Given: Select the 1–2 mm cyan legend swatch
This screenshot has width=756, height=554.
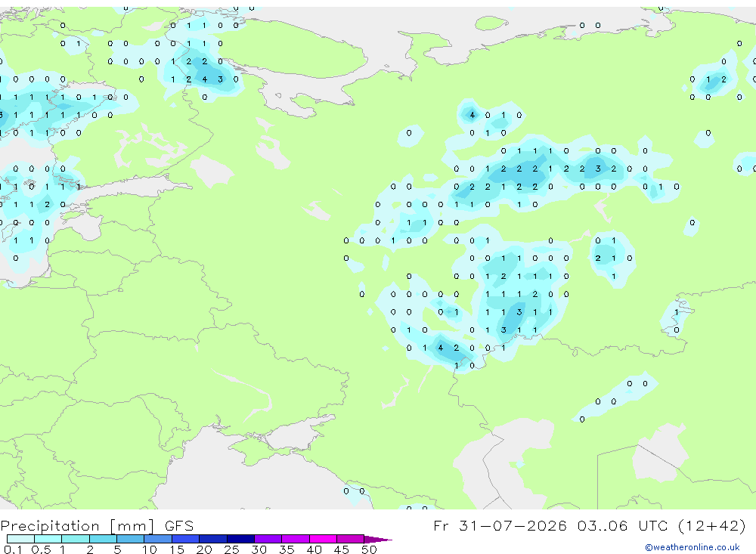Looking at the screenshot, I should coord(75,539).
